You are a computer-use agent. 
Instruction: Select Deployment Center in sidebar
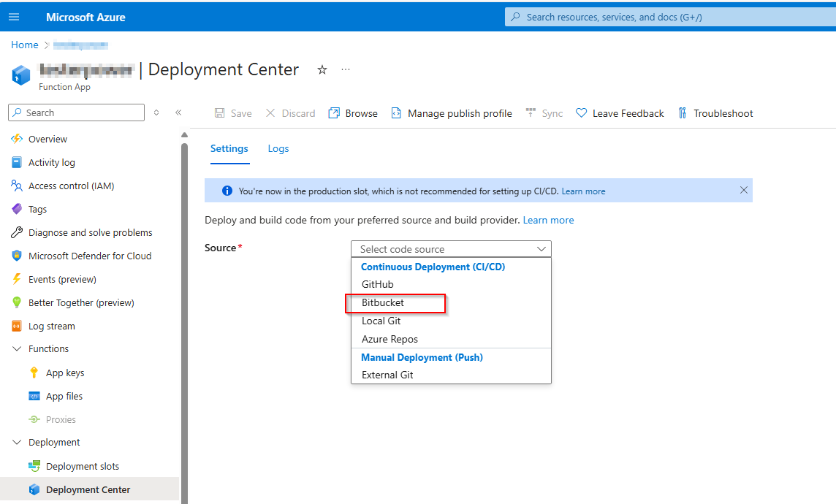[x=90, y=489]
